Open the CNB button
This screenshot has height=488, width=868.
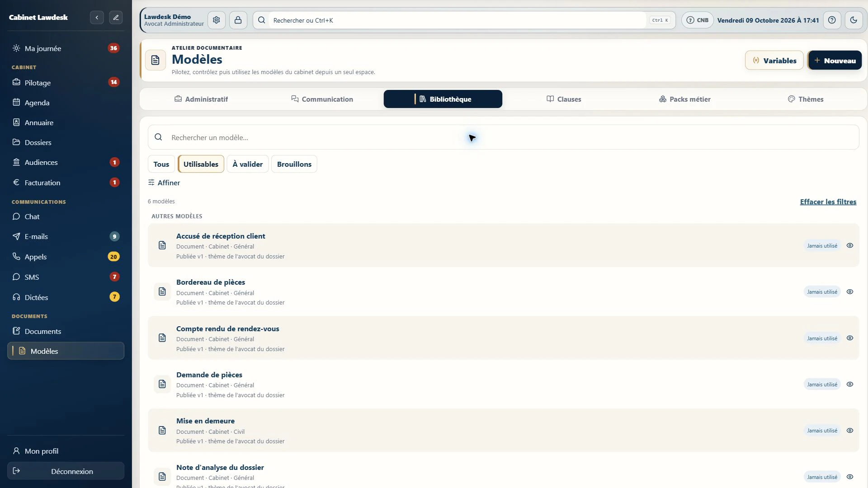(x=698, y=20)
